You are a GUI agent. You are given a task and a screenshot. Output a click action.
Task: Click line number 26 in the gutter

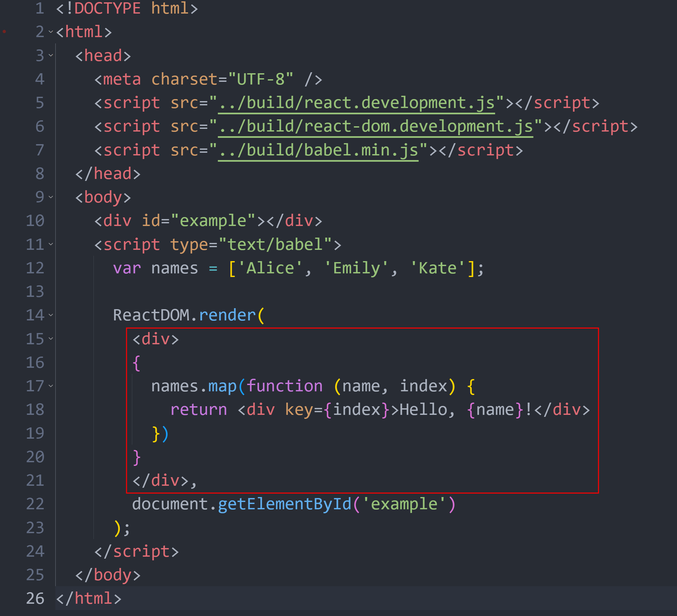pyautogui.click(x=35, y=598)
